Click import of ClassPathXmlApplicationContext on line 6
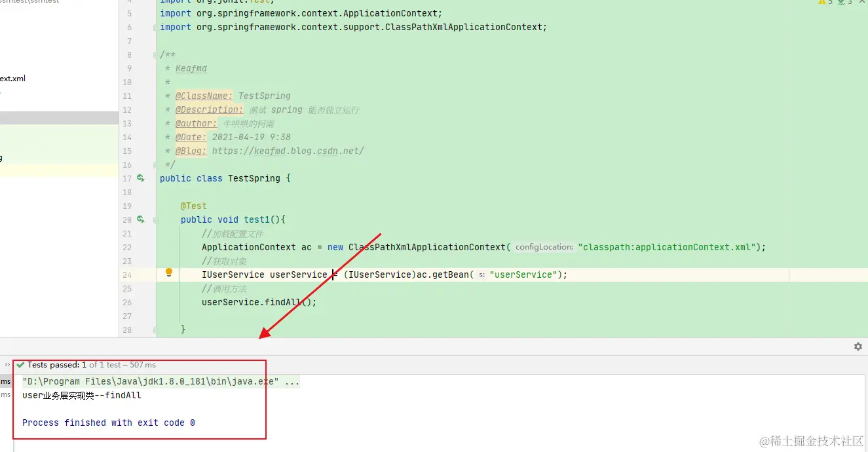This screenshot has width=868, height=452. click(x=353, y=27)
